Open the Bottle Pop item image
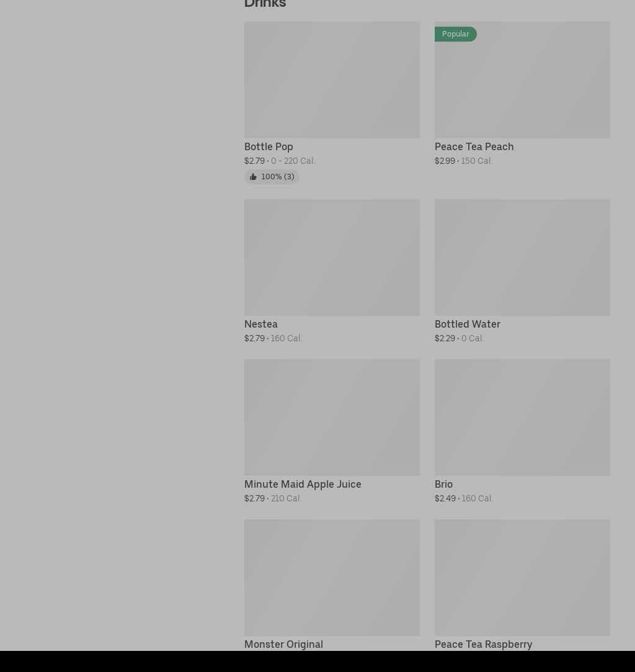Screen dimensions: 635x672 pos(332,80)
